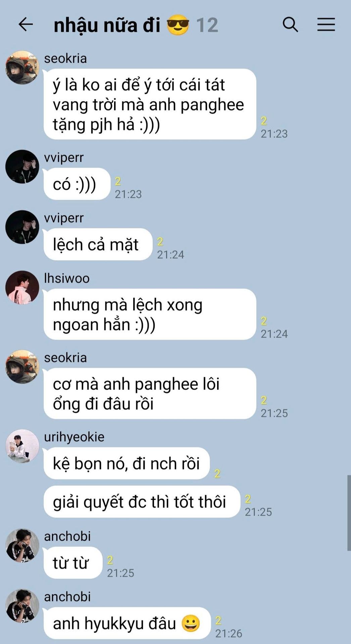This screenshot has height=644, width=351.
Task: Select the message "lệch cả mặt"
Action: 98,244
